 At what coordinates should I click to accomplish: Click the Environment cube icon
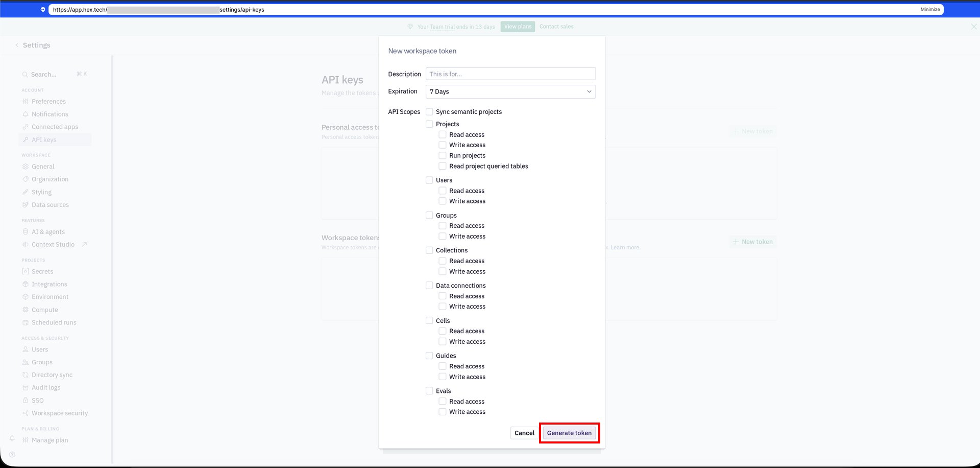click(x=26, y=297)
